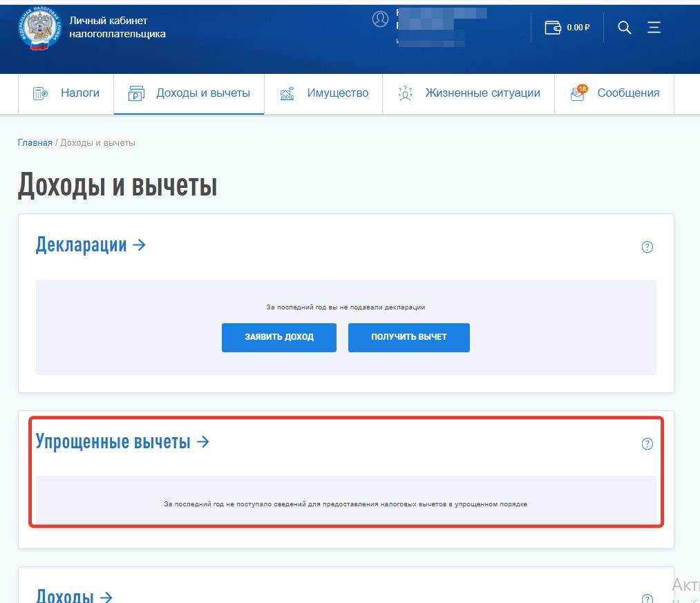Screen dimensions: 700x603
Task: Open search with the magnifier icon
Action: click(x=625, y=28)
